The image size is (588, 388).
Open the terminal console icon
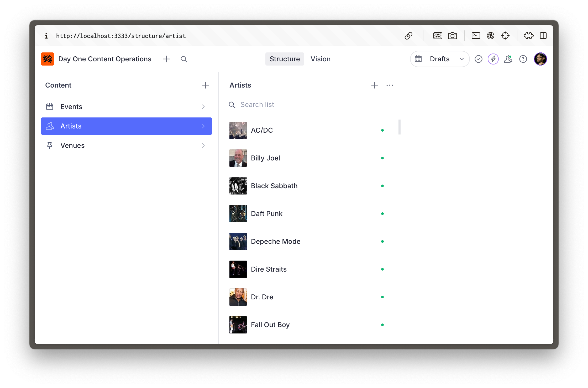tap(476, 35)
